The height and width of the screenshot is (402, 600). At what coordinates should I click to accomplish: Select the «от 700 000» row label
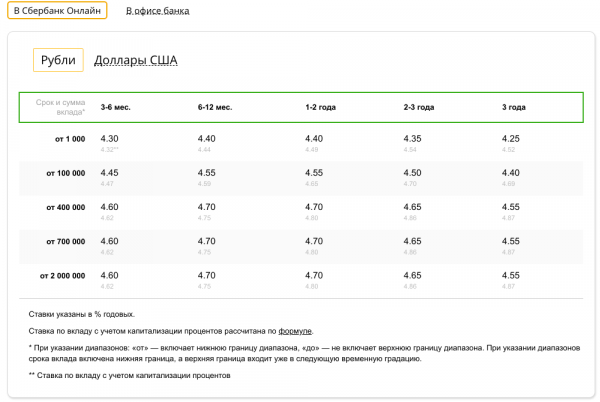[x=66, y=242]
